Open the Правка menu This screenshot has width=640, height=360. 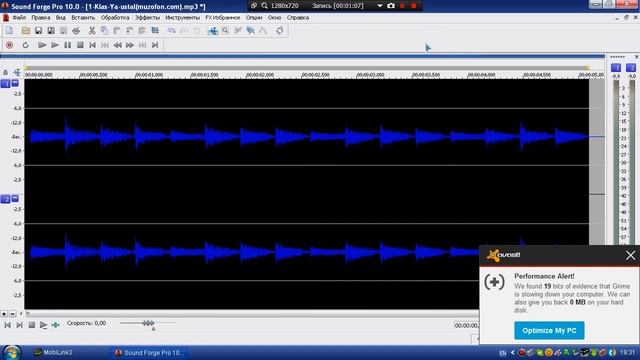40,18
